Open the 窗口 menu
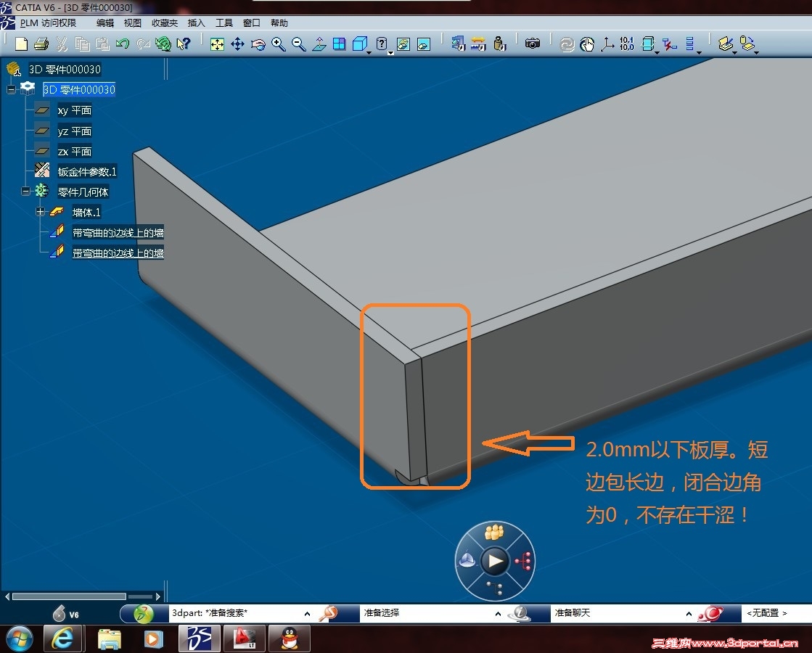Screen dimensions: 812x653 (252, 22)
